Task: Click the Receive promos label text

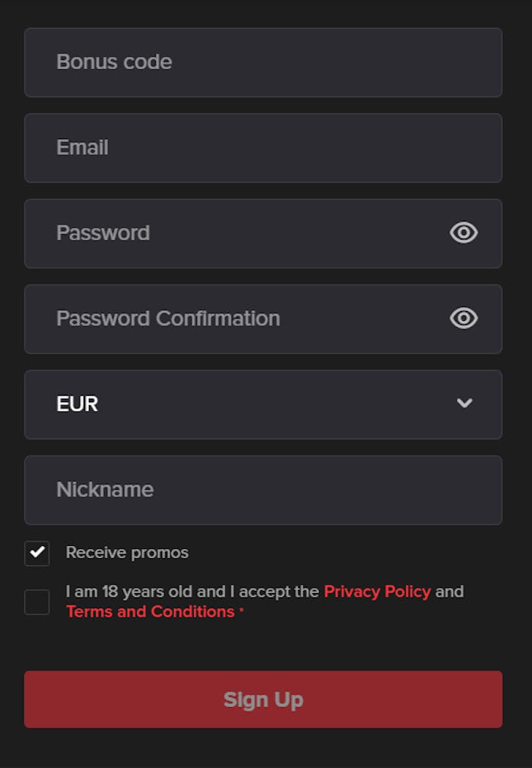Action: pyautogui.click(x=127, y=553)
